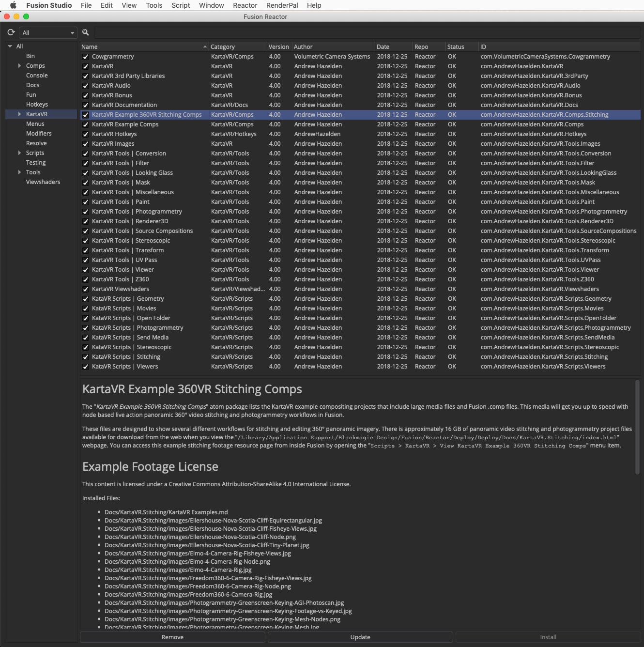
Task: Select the Modifiers category
Action: pos(39,134)
